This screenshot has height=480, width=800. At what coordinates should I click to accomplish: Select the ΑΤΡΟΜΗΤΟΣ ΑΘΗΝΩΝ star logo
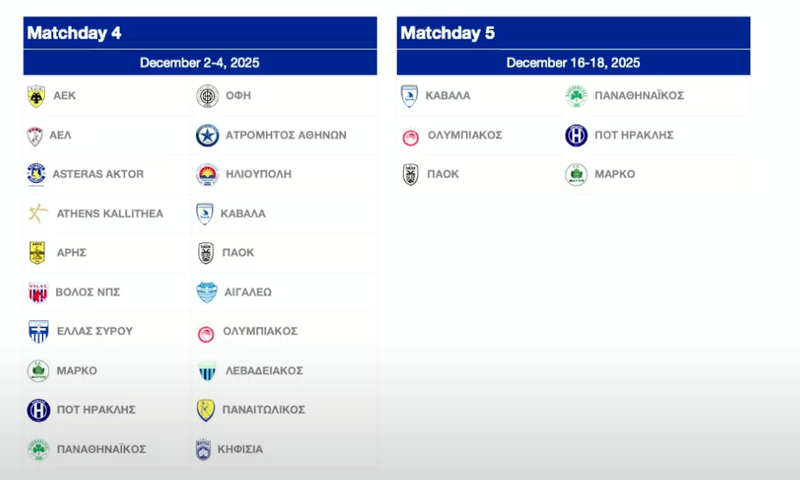pyautogui.click(x=206, y=135)
